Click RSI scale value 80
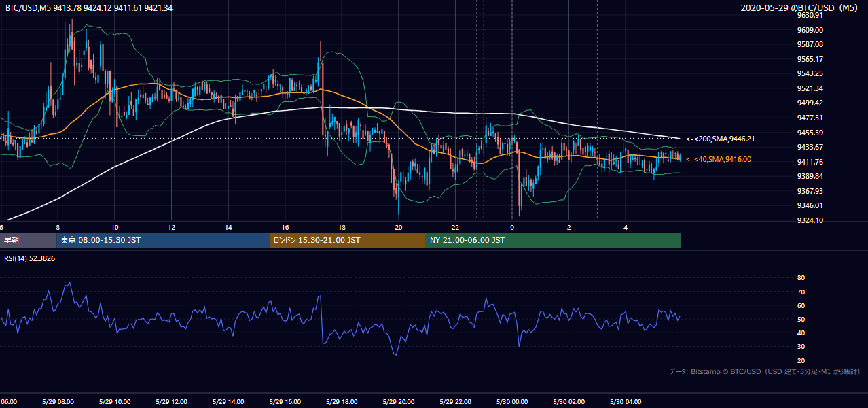This screenshot has width=868, height=408. click(801, 278)
